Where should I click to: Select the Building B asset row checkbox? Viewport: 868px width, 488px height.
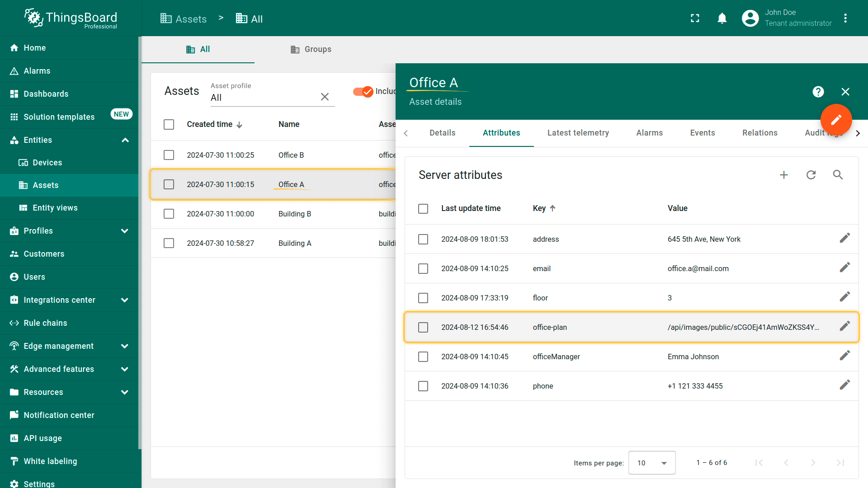(169, 214)
